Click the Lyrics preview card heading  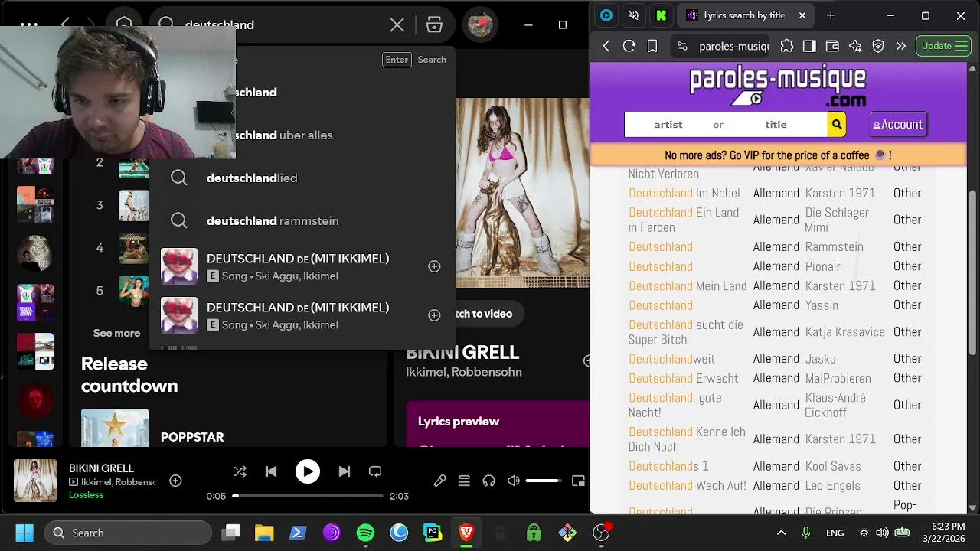pyautogui.click(x=458, y=422)
